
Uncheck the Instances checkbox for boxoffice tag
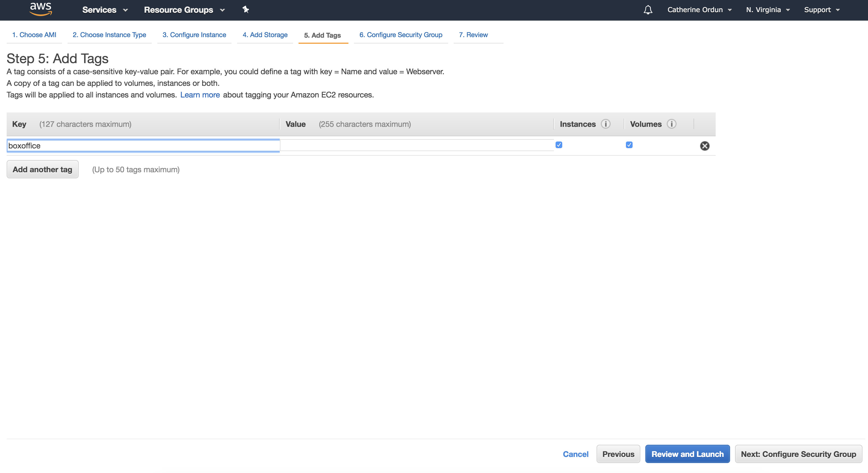click(x=559, y=145)
